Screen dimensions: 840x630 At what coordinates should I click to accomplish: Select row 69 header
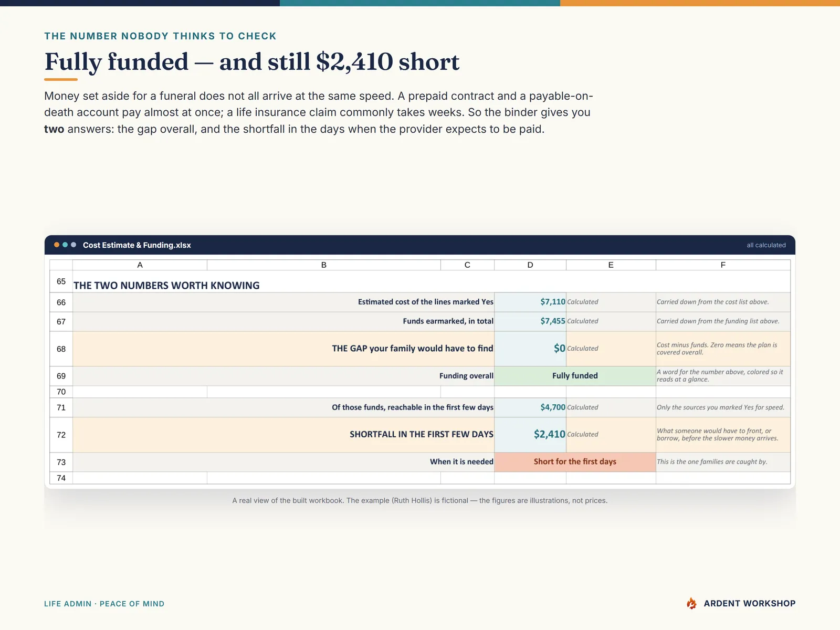(x=61, y=376)
